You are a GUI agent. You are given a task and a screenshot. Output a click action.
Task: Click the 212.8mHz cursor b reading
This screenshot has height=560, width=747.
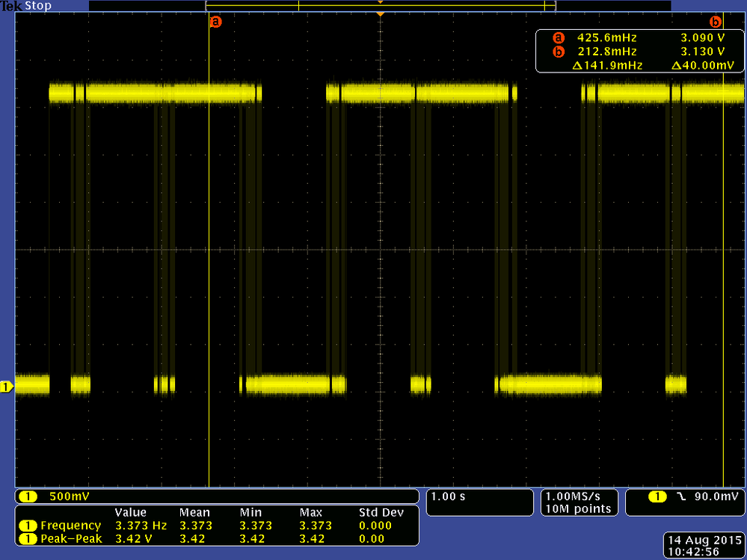click(x=606, y=52)
